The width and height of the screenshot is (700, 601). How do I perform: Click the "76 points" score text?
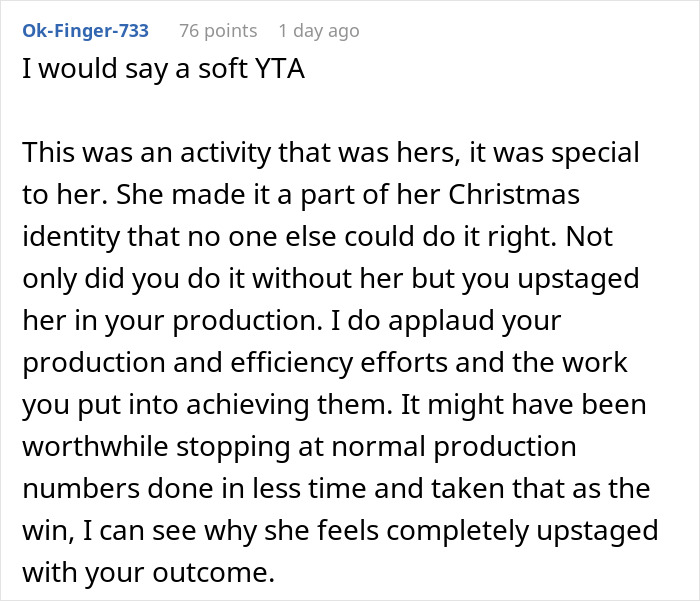point(218,31)
